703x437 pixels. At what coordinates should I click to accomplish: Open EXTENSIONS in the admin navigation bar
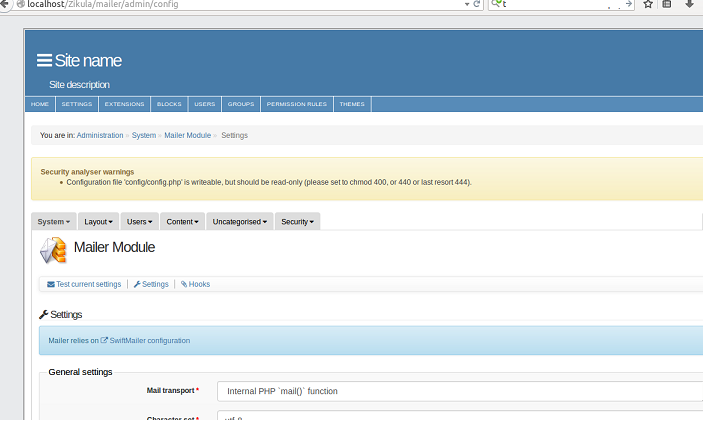point(125,104)
